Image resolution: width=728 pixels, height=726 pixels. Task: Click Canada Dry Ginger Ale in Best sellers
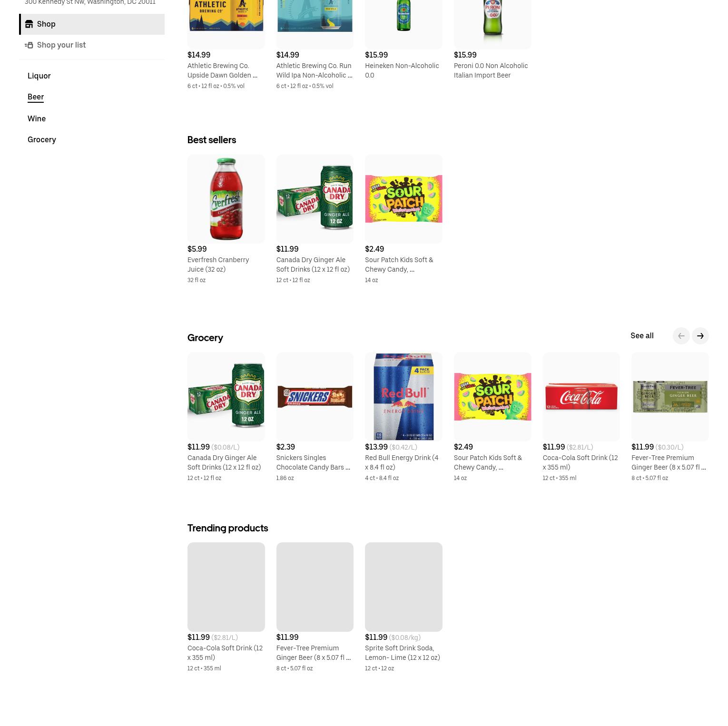click(x=313, y=265)
